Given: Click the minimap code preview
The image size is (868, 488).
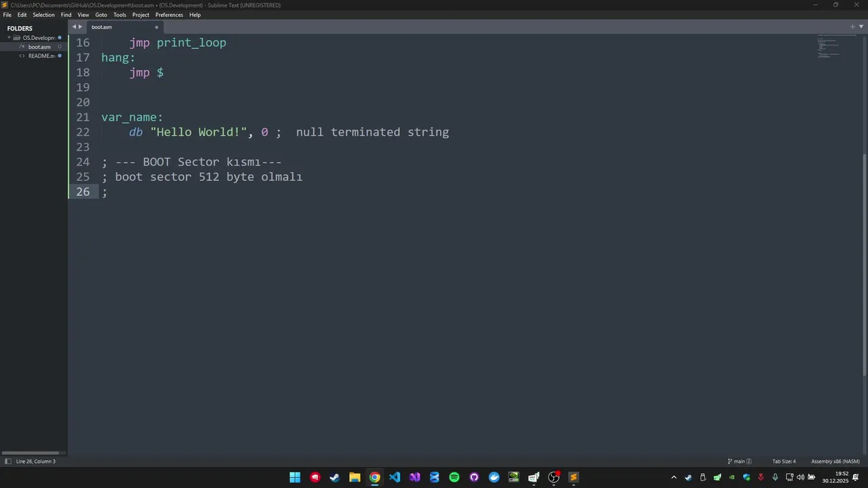Looking at the screenshot, I should 829,46.
